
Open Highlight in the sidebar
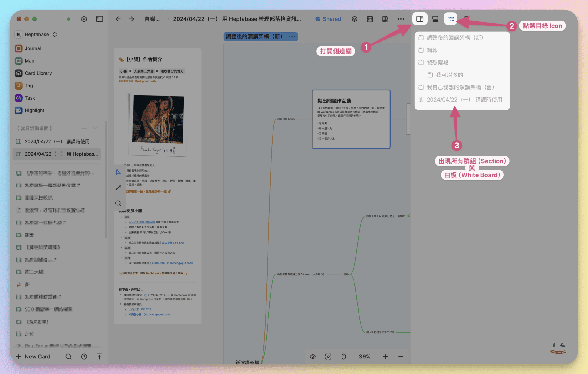[x=34, y=110]
